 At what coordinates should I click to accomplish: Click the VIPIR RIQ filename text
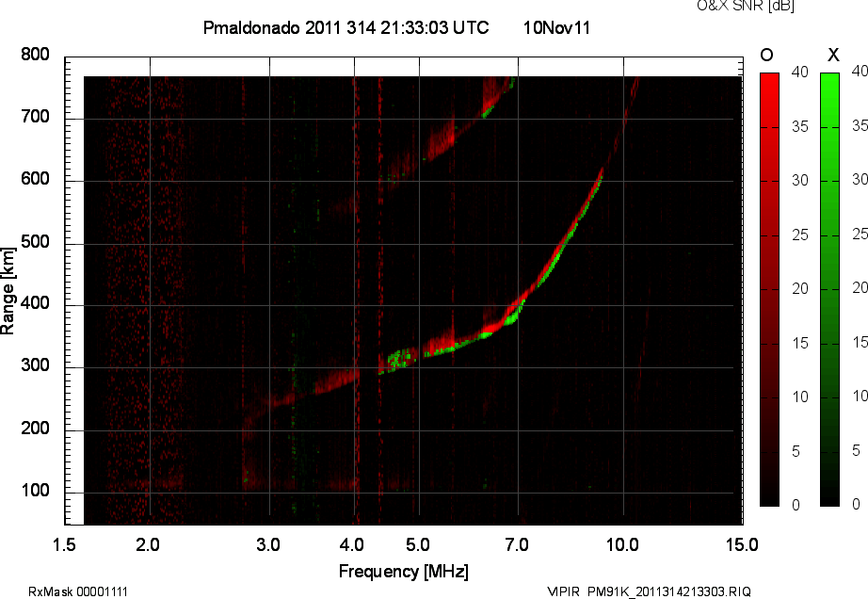coord(649,591)
